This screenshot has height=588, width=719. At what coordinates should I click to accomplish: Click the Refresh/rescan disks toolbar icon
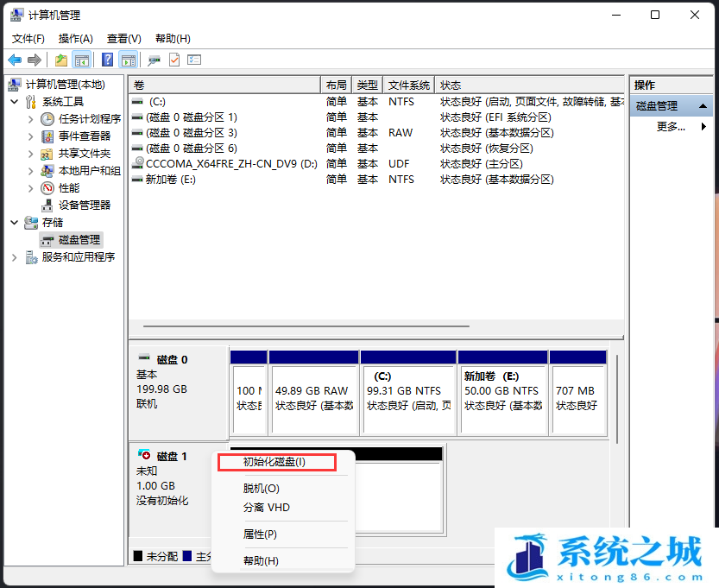point(154,60)
